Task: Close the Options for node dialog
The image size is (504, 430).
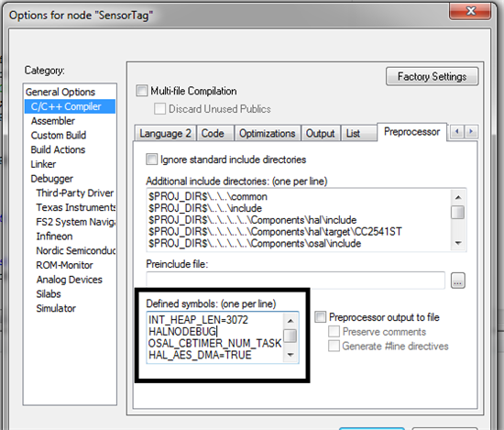Action: pos(470,11)
